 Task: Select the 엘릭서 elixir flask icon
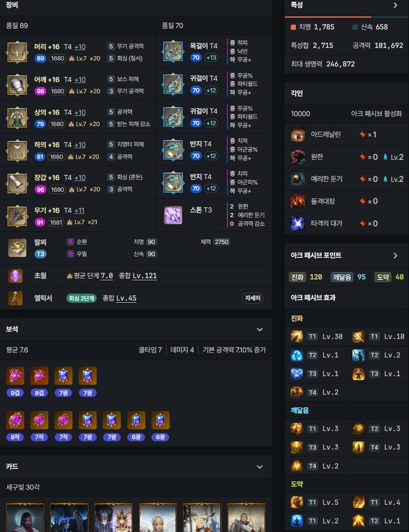click(15, 298)
